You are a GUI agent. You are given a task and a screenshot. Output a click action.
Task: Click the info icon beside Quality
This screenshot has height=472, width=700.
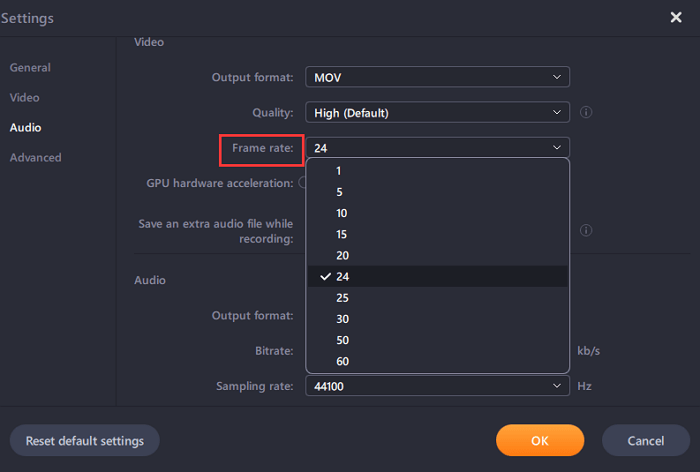[586, 112]
